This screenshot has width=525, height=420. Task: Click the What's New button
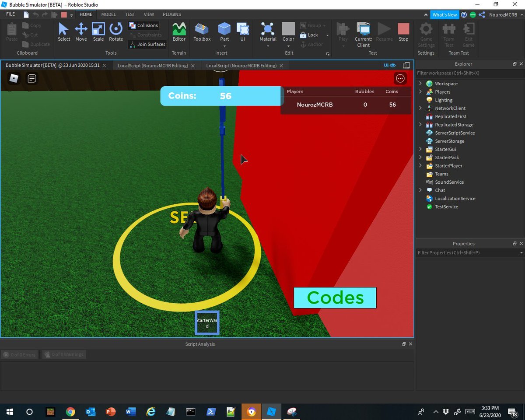pyautogui.click(x=444, y=14)
